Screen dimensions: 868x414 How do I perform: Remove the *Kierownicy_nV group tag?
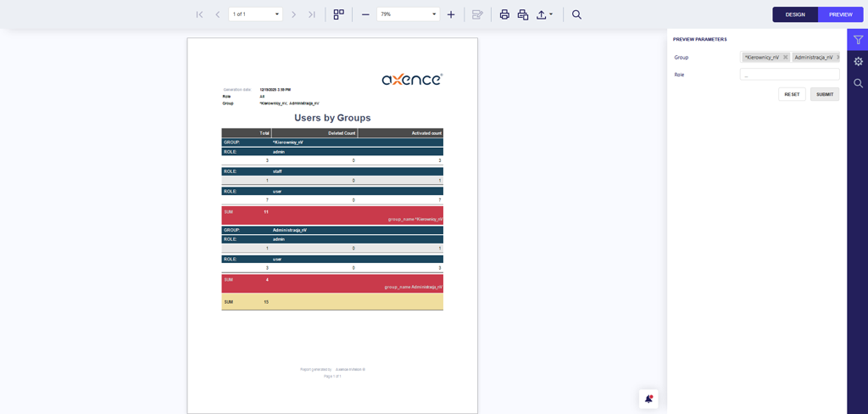[x=785, y=57]
